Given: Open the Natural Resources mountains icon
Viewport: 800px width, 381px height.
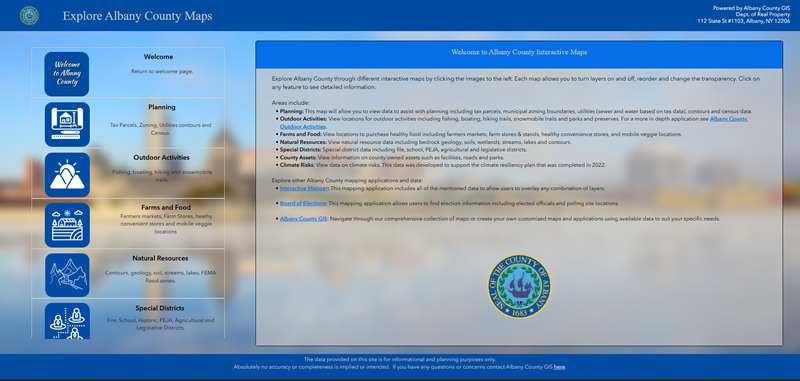Looking at the screenshot, I should click(67, 275).
